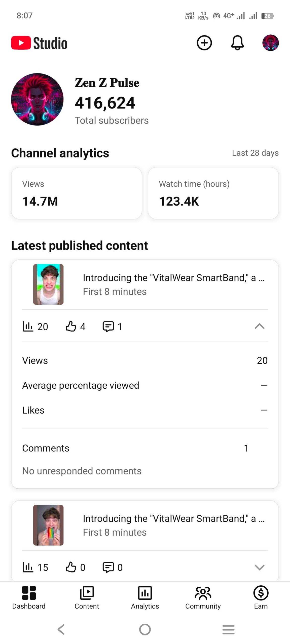Open account avatar in top bar
290x644 pixels.
pos(270,43)
